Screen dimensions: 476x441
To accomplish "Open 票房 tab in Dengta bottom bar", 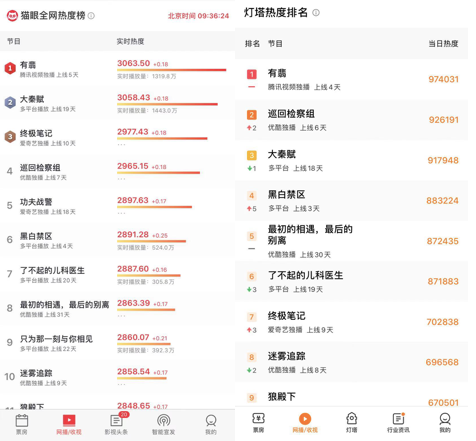I will coord(258,423).
